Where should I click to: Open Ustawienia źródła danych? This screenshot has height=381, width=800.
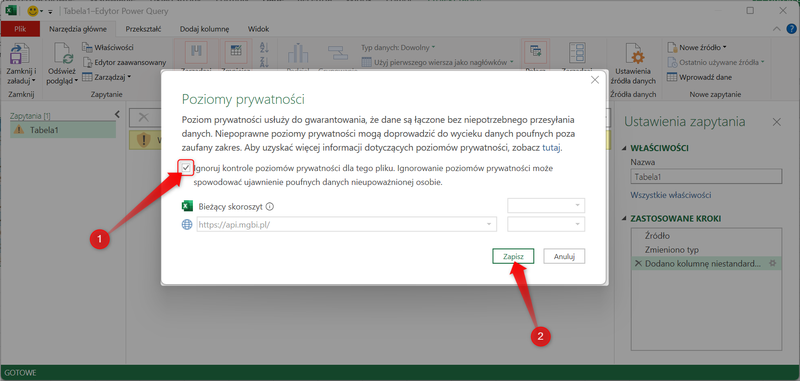point(635,63)
